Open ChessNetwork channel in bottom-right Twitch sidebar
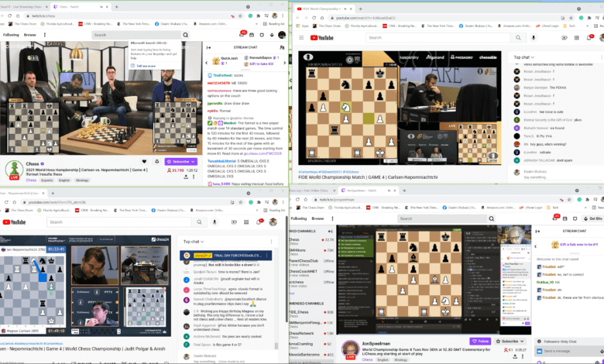Viewport: 604px width, 364px height. click(x=311, y=334)
